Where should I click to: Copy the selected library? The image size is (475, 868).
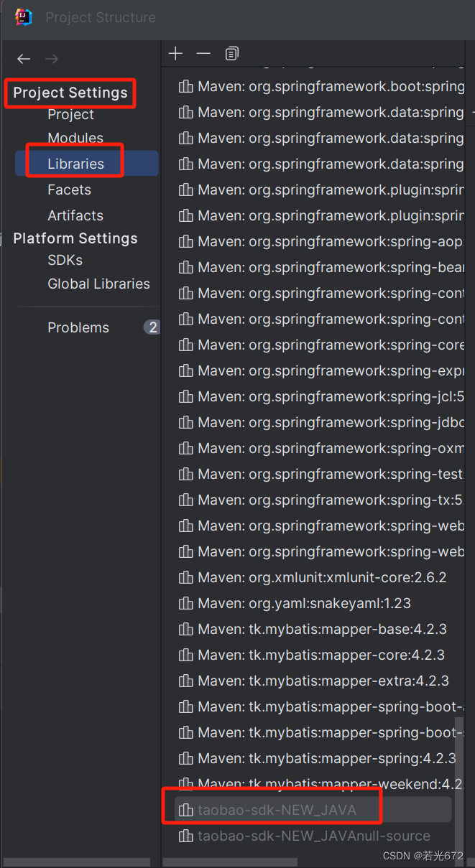pyautogui.click(x=231, y=53)
